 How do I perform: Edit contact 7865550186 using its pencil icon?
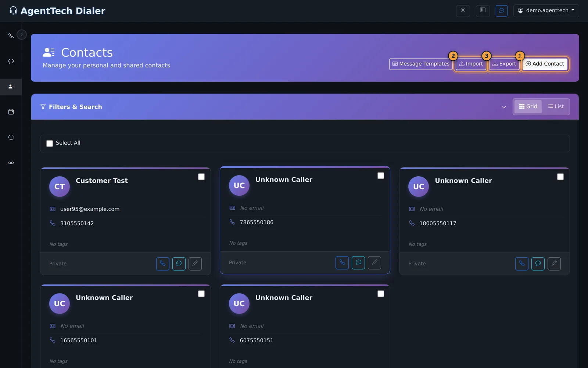[x=374, y=262]
